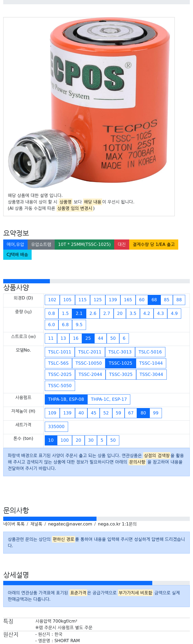Image resolution: width=193 pixels, height=644 pixels.
Task: Open the 네이버 톡톡 contact link
Action: tap(14, 524)
